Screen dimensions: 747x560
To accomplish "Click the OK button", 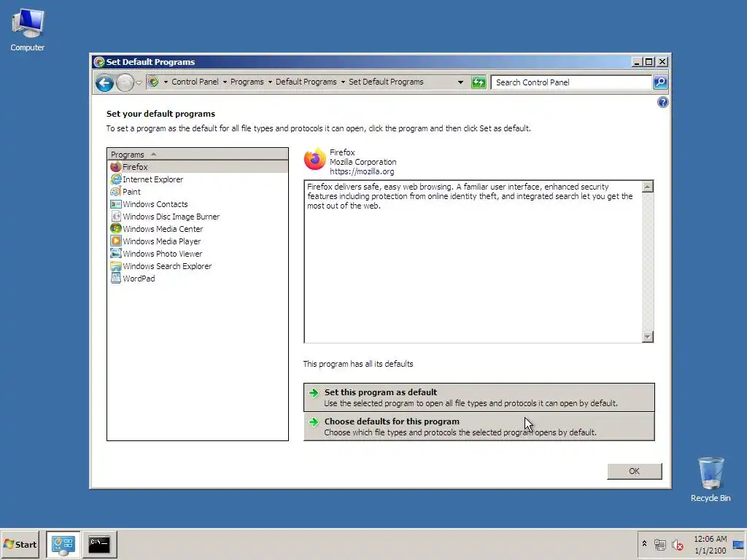I will (x=634, y=471).
